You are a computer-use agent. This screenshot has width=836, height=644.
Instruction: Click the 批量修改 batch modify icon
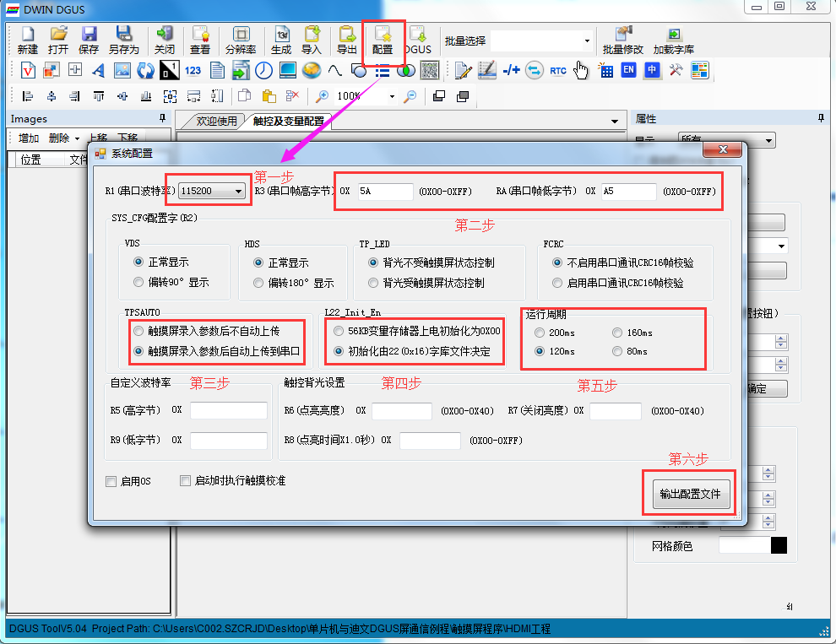coord(622,40)
